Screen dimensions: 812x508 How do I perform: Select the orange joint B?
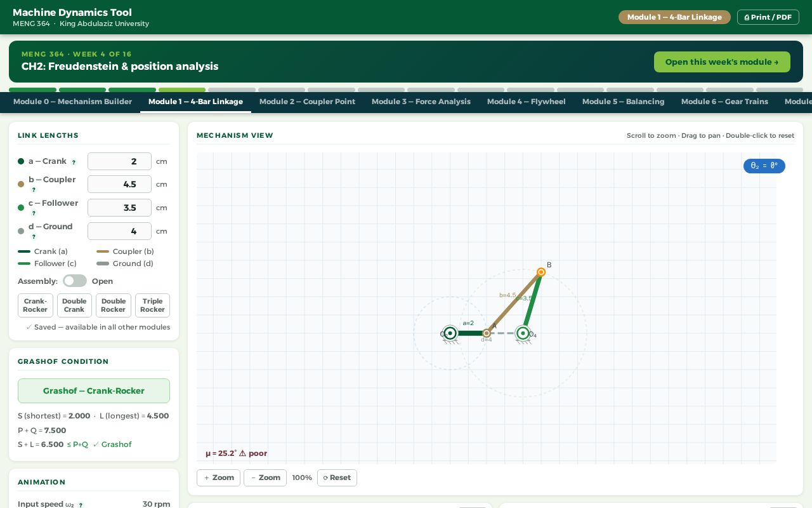(x=541, y=272)
